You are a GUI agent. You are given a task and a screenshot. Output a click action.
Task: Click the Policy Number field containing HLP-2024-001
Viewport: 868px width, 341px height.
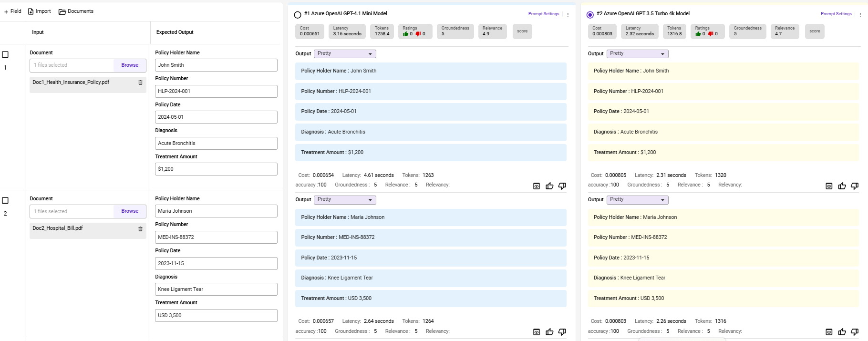coord(216,91)
